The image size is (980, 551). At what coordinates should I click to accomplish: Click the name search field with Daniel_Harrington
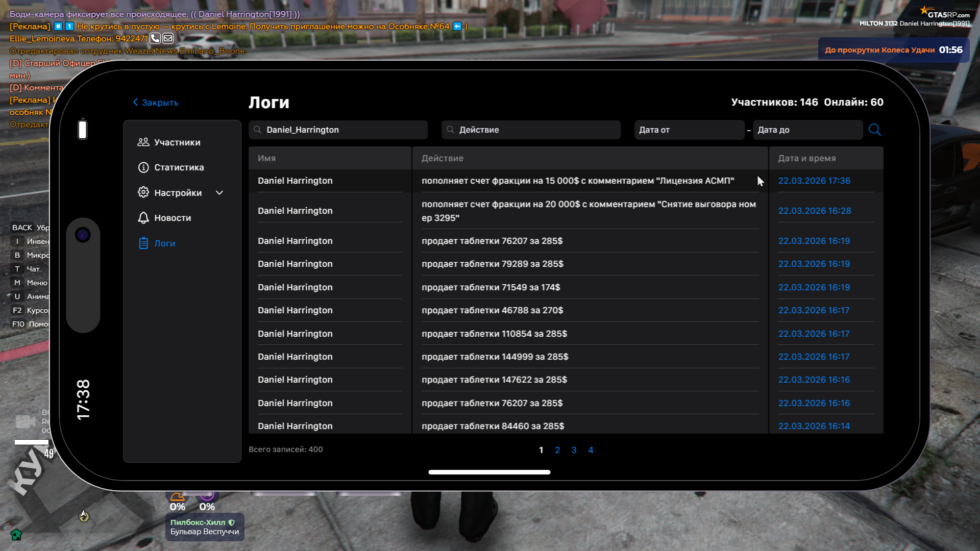click(x=338, y=130)
